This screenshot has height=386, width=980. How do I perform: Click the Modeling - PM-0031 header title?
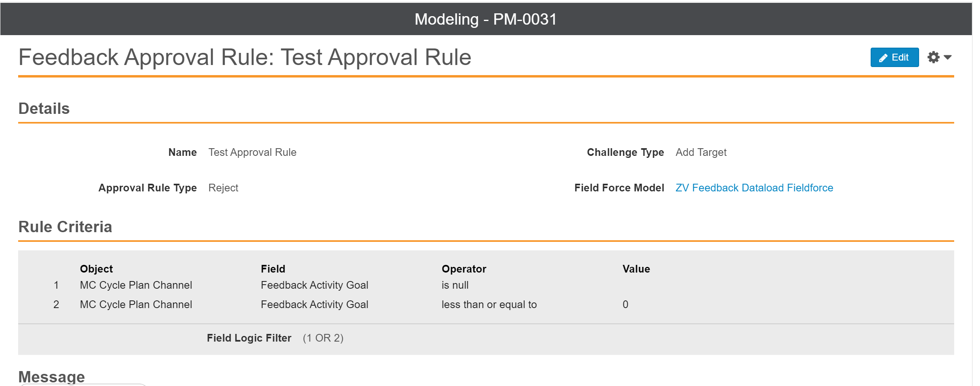tap(486, 19)
